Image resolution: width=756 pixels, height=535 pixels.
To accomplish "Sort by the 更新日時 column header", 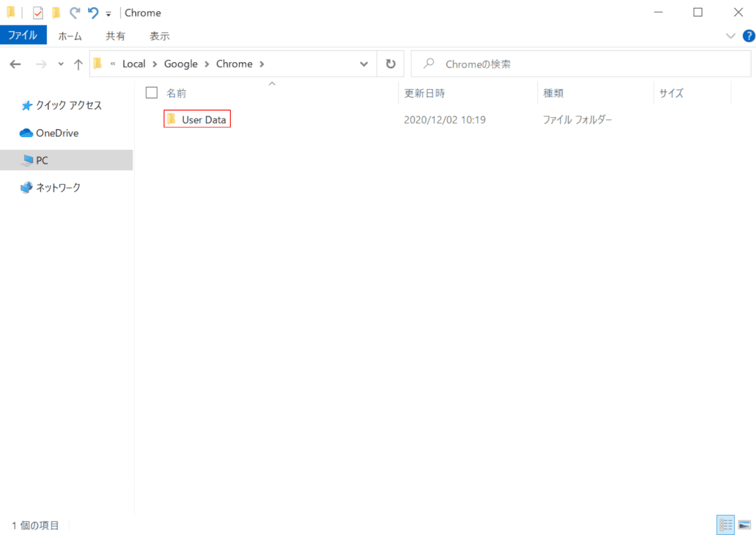I will point(424,93).
